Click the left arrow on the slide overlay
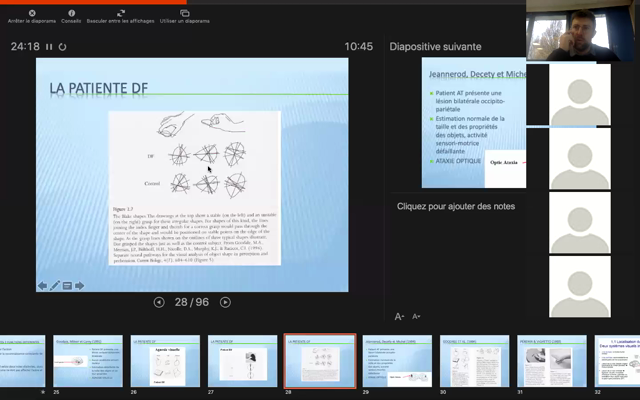 click(x=43, y=285)
